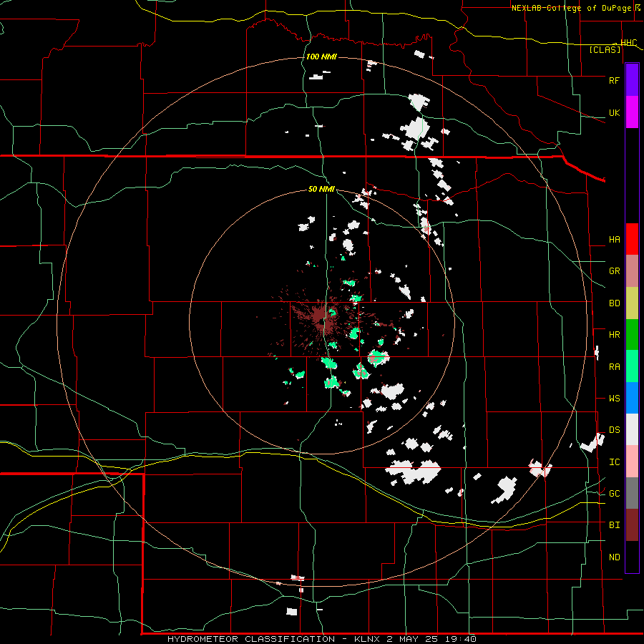Click the [CLAS] label above the legend
This screenshot has height=644, width=644.
pyautogui.click(x=605, y=49)
